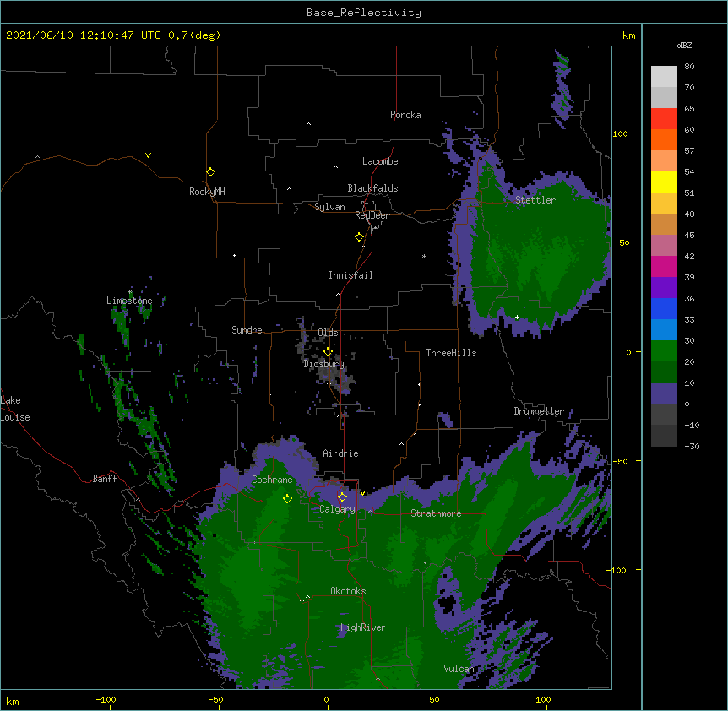This screenshot has width=728, height=711.
Task: Click the dBZ legend heading
Action: tap(684, 45)
